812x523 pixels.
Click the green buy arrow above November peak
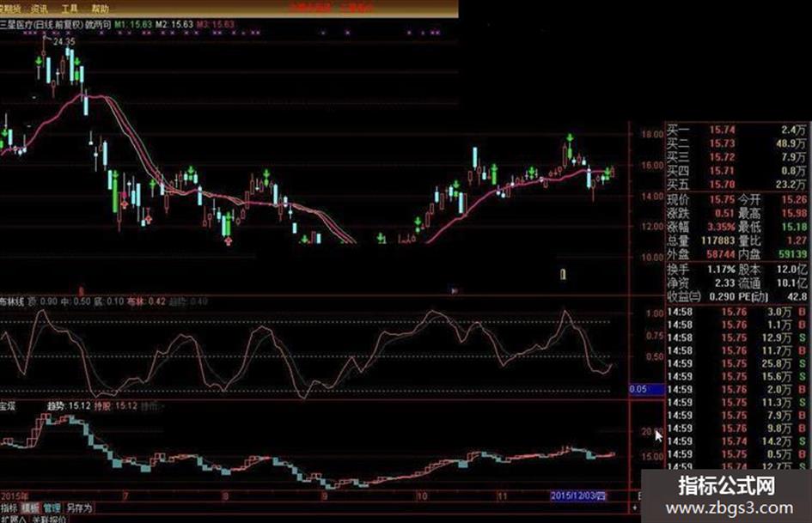pos(570,137)
